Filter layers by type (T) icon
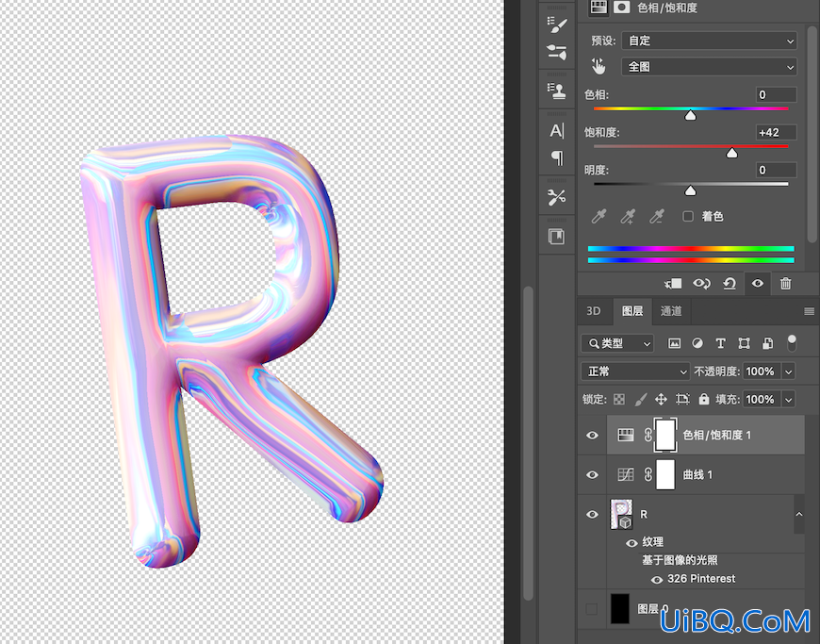The height and width of the screenshot is (644, 820). (721, 343)
